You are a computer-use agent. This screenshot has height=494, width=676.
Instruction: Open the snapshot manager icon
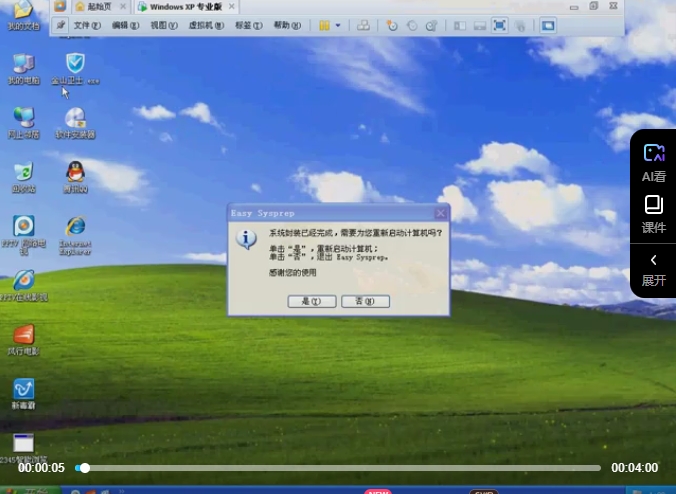432,25
